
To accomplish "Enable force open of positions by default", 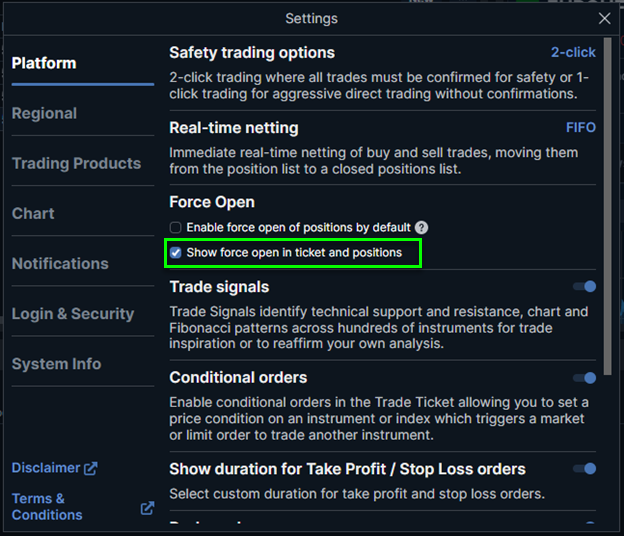I will [176, 228].
